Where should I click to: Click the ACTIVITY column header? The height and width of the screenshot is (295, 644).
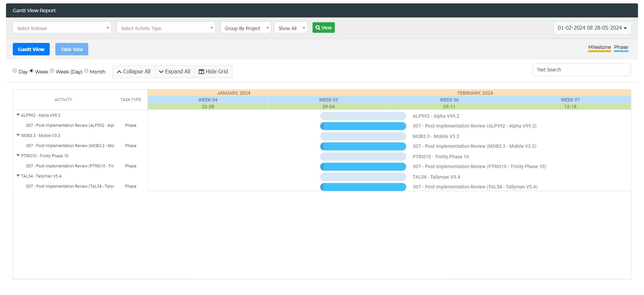tap(64, 100)
